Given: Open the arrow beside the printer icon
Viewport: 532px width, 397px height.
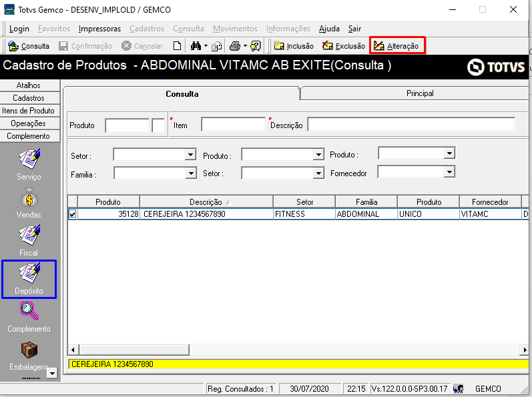Looking at the screenshot, I should click(245, 46).
